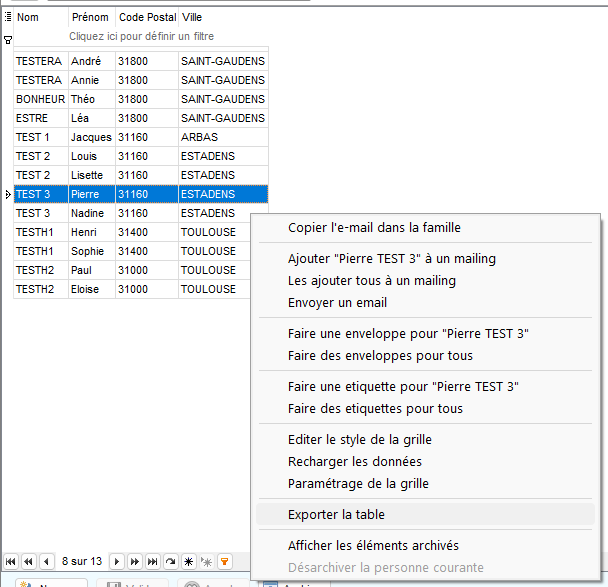The width and height of the screenshot is (608, 587).
Task: Select 'Envoyer un email' menu entry
Action: [x=337, y=302]
